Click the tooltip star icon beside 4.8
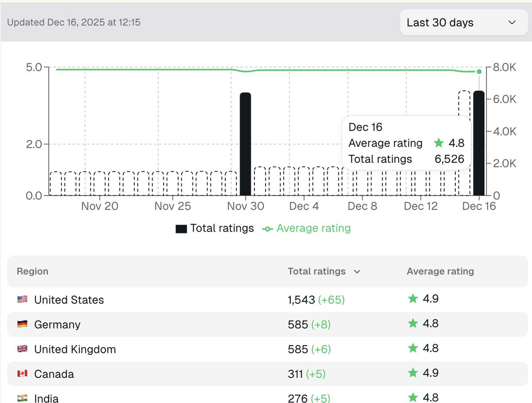Screen dimensions: 532x403 coord(439,143)
